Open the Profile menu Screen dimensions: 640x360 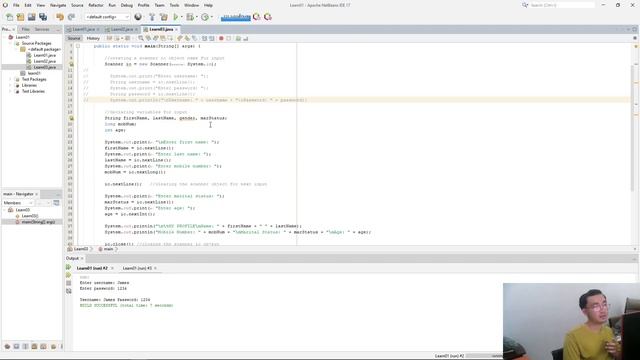(x=143, y=5)
